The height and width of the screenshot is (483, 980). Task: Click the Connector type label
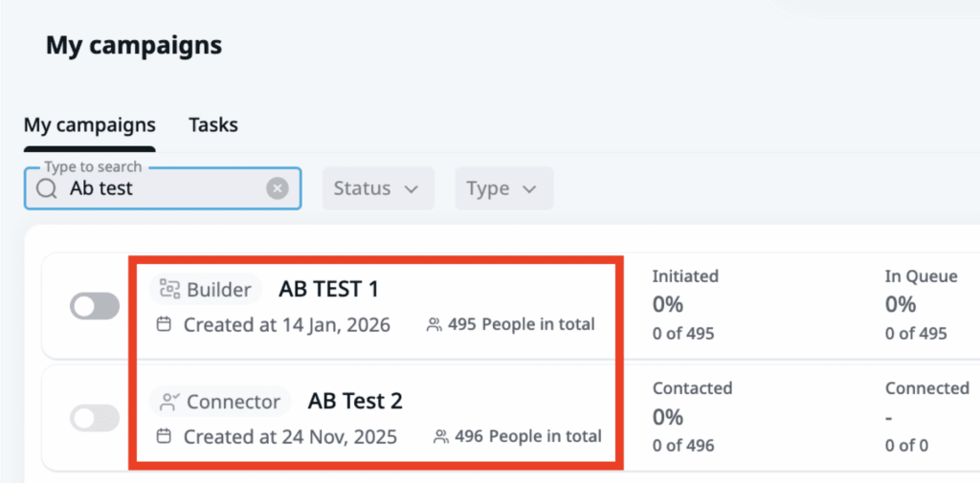(234, 402)
